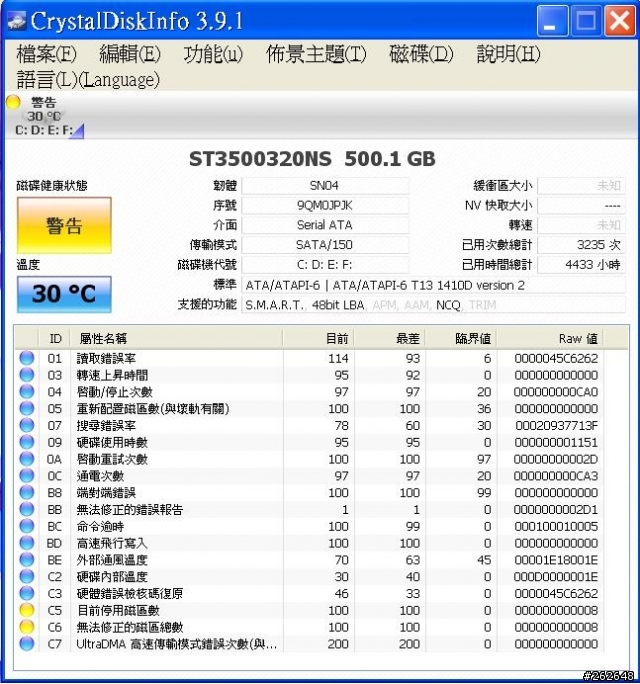This screenshot has width=640, height=684.
Task: Click the 序號 field showing 9QM0JPJK
Action: click(325, 205)
